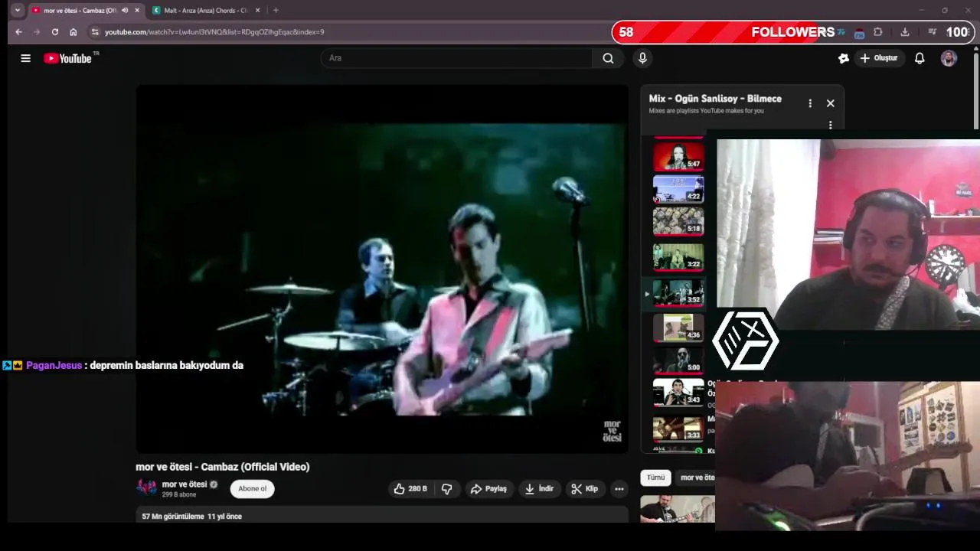Open the Oluştur create button
This screenshot has height=551, width=980.
(879, 58)
